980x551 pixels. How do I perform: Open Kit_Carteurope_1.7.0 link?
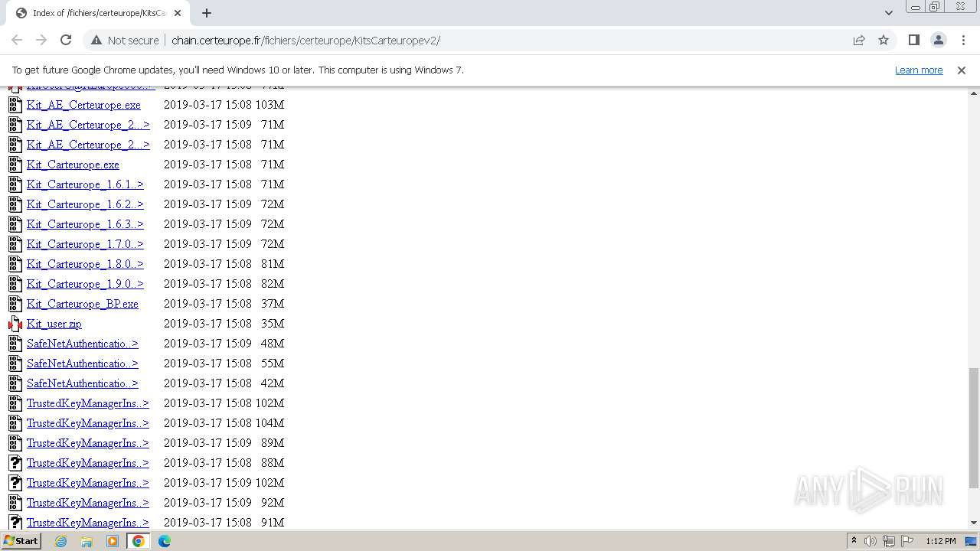pyautogui.click(x=85, y=244)
